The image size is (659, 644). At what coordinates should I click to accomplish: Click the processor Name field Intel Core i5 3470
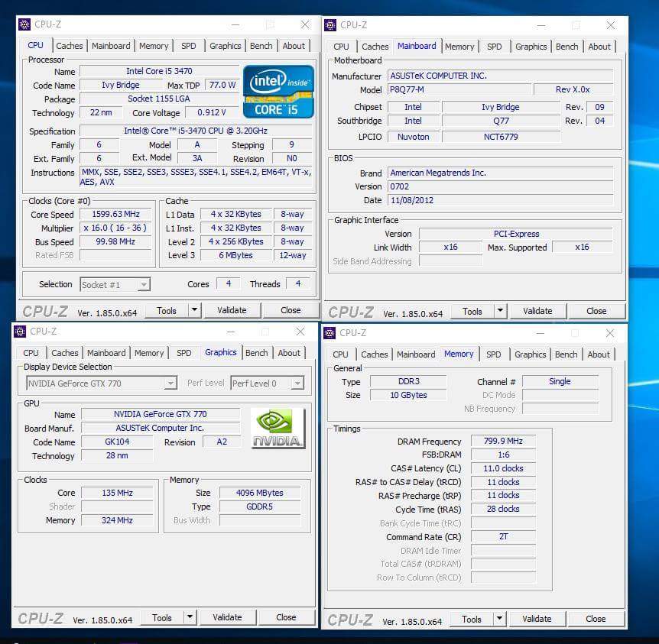pyautogui.click(x=159, y=71)
